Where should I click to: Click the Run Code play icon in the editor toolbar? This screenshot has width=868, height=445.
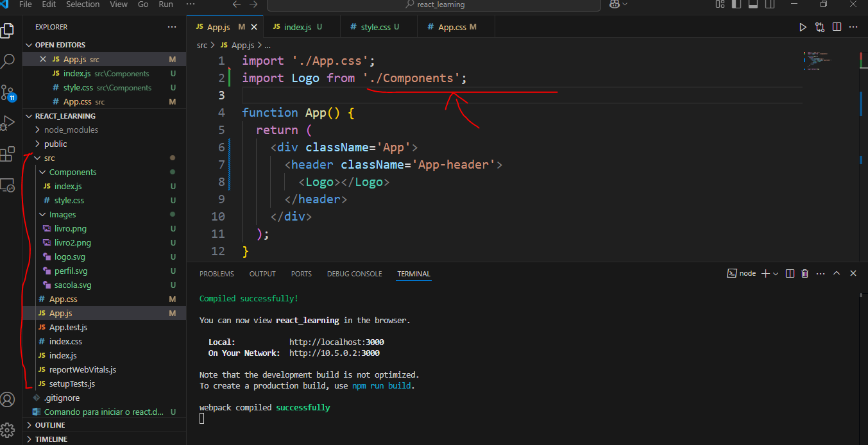pyautogui.click(x=803, y=27)
